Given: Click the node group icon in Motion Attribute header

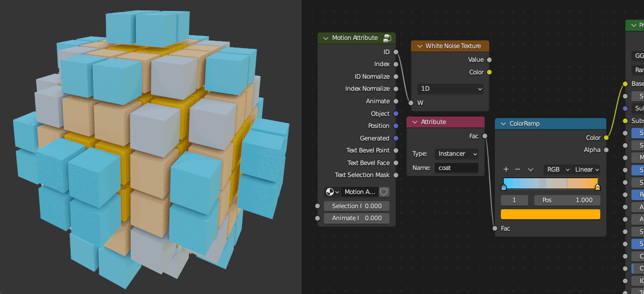Looking at the screenshot, I should click(387, 38).
